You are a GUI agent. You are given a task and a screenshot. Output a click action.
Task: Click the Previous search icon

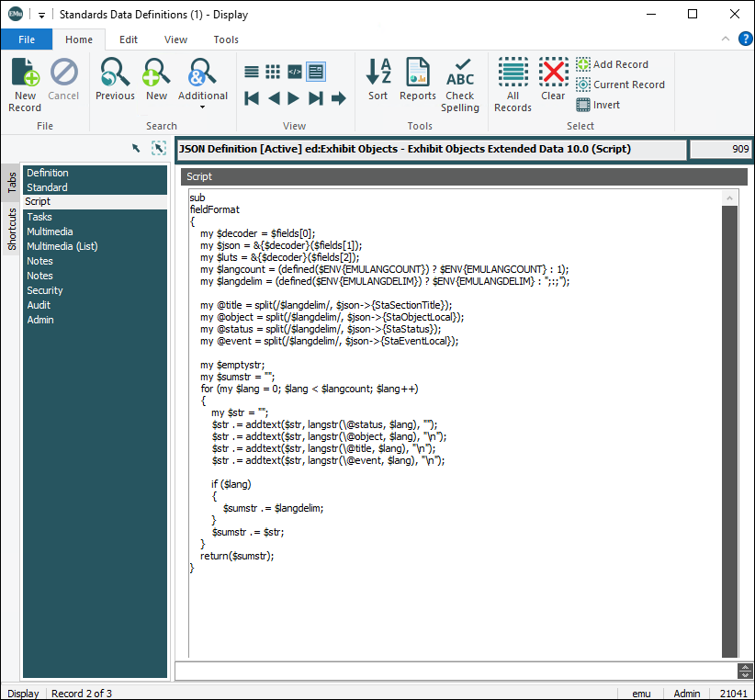point(115,79)
